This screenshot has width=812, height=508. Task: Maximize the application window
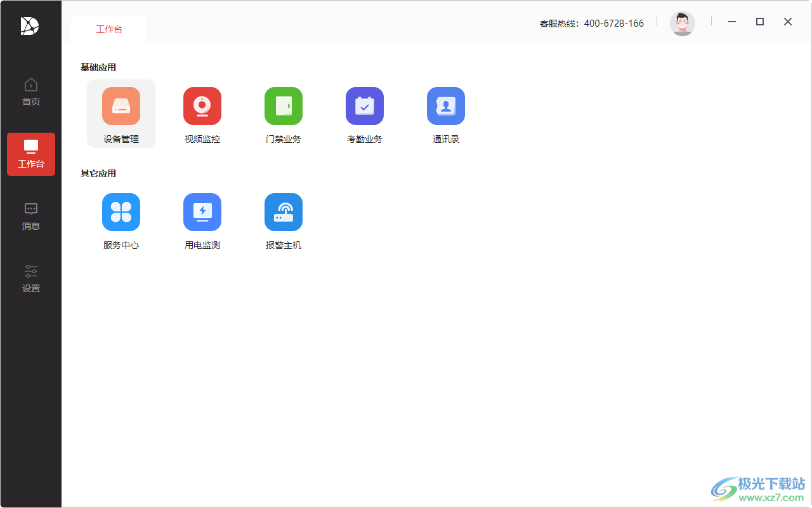(x=760, y=22)
